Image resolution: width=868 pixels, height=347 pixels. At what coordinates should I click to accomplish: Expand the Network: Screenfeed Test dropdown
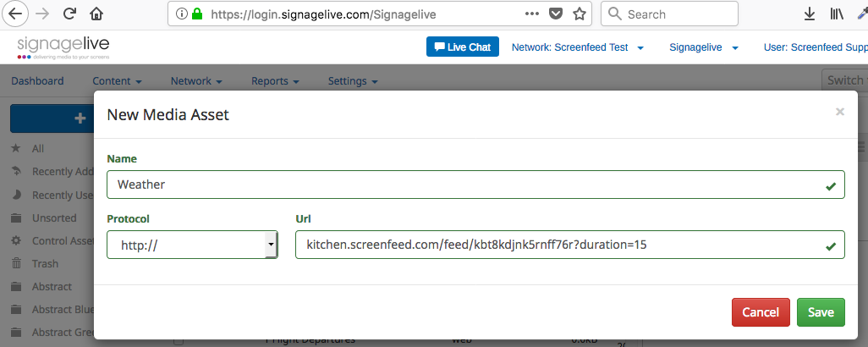coord(577,47)
